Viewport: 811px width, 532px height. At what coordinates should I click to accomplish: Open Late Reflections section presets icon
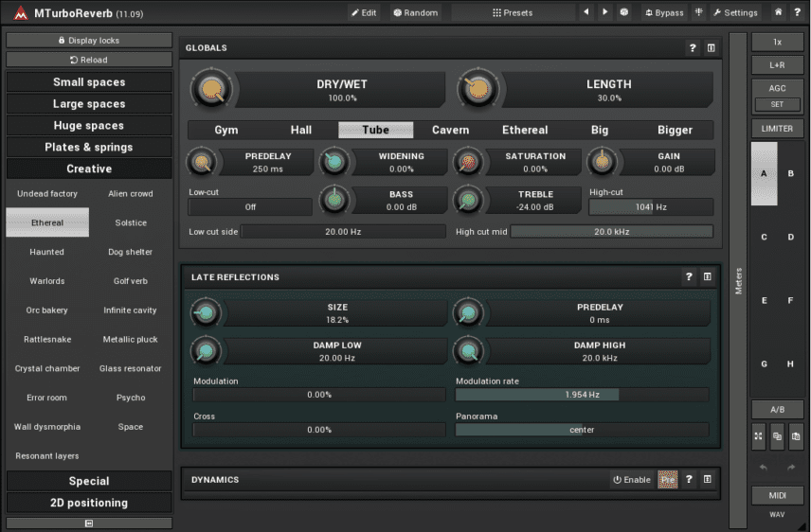click(x=707, y=277)
